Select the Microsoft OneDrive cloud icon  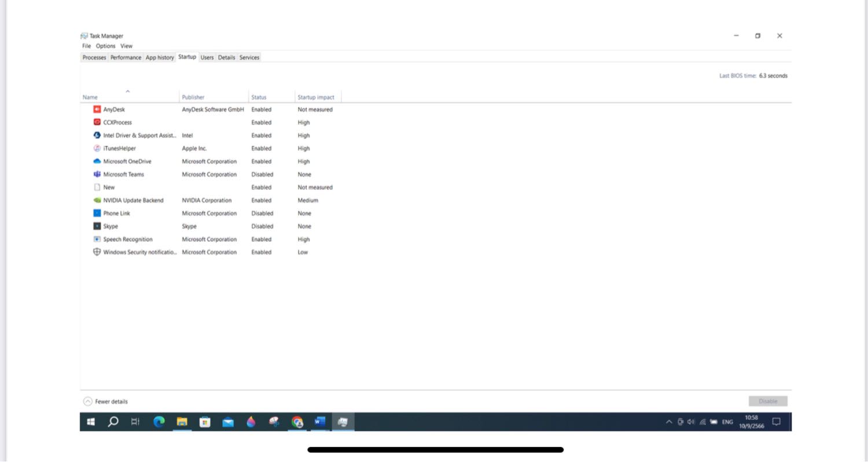(x=97, y=162)
